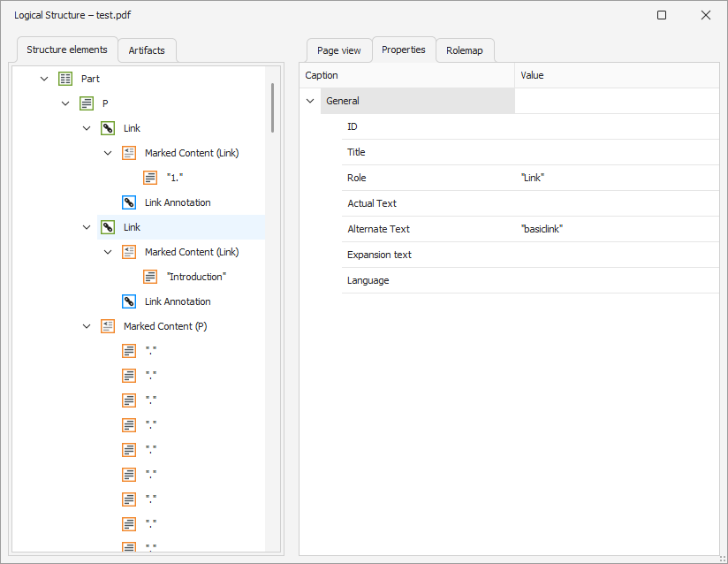This screenshot has width=728, height=564.
Task: Click the first Link element chain icon
Action: point(108,128)
